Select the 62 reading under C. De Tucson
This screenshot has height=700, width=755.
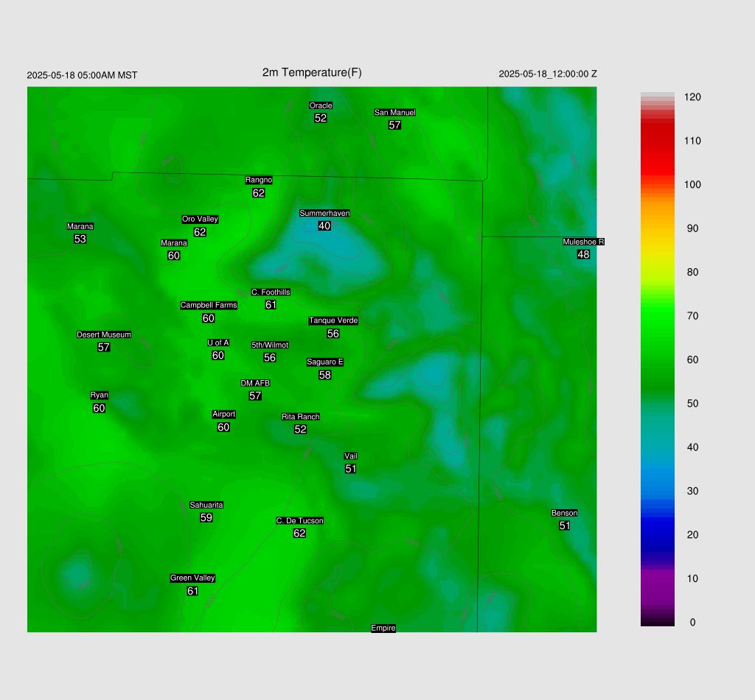pos(299,533)
